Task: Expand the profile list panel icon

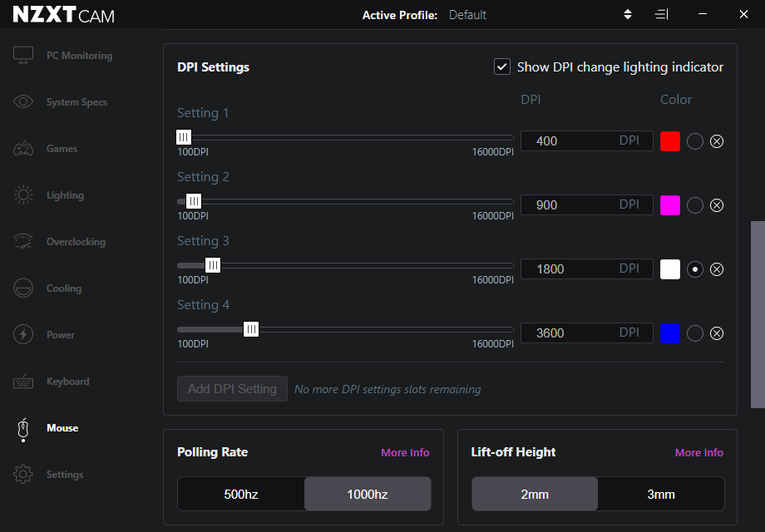Action: click(661, 15)
